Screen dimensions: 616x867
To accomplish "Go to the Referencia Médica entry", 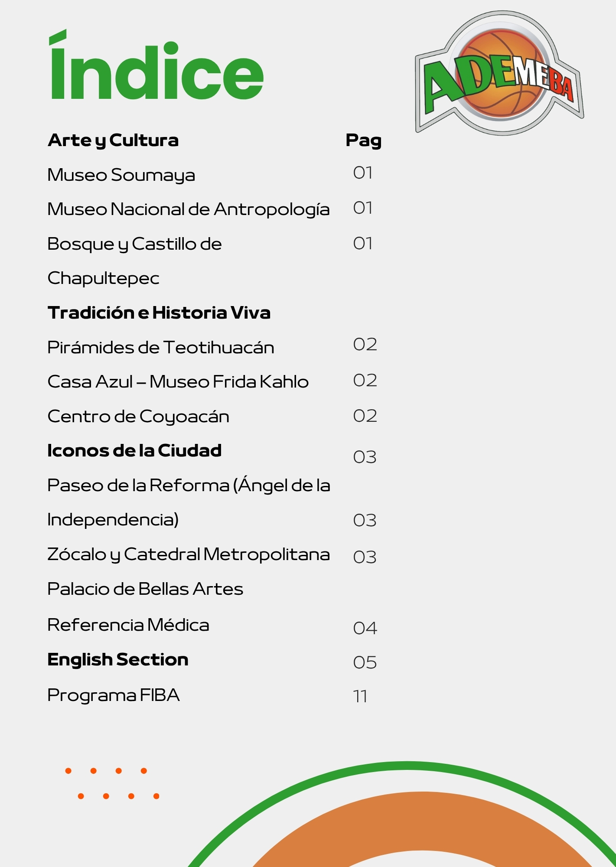I will pos(128,625).
